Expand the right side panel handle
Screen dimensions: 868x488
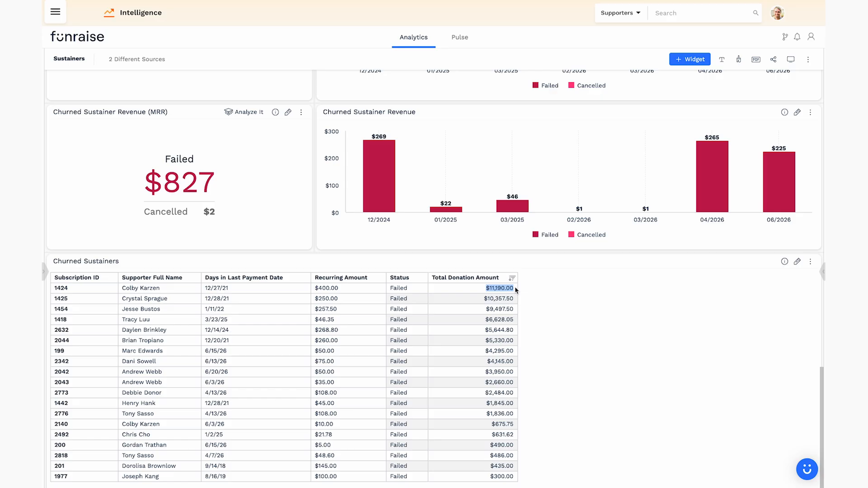(822, 271)
